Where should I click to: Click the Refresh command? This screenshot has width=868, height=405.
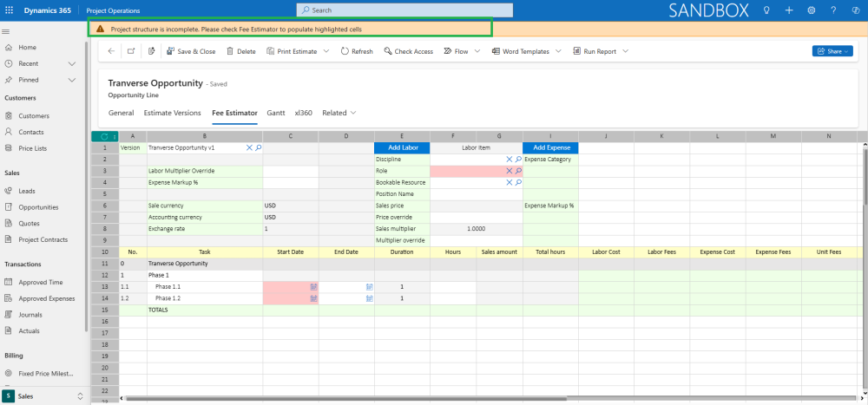click(x=357, y=51)
